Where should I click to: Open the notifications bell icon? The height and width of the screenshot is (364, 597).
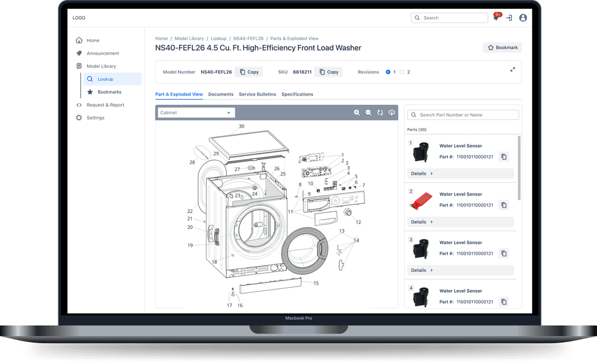(x=496, y=17)
